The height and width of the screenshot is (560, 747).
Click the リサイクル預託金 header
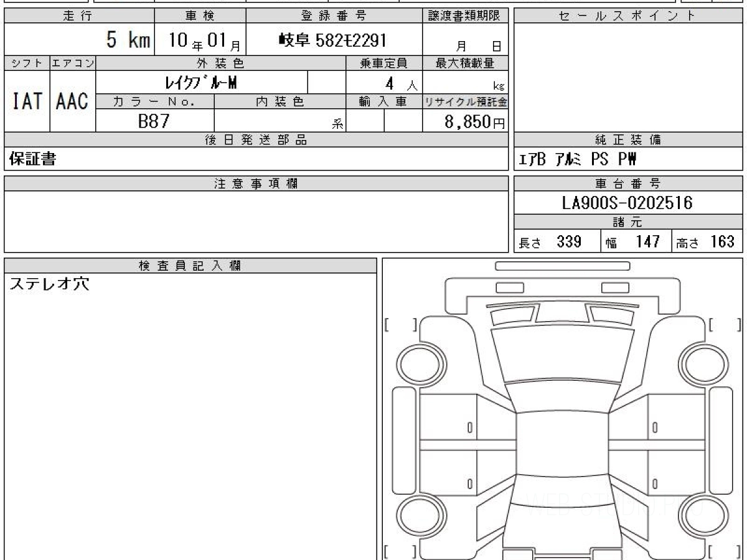click(466, 101)
